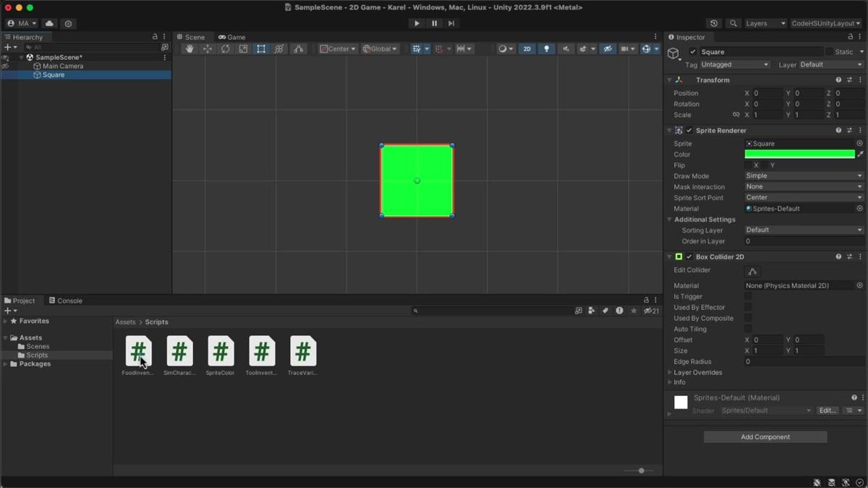The width and height of the screenshot is (868, 488).
Task: Click the Add Component button
Action: point(765,437)
